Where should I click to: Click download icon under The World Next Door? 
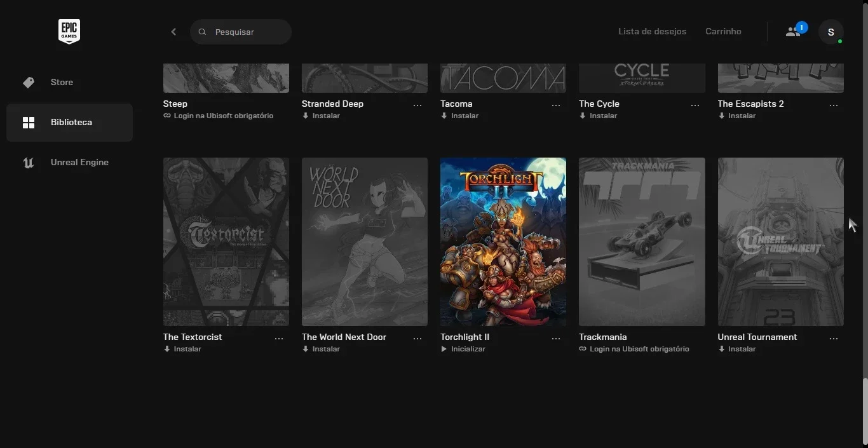pos(306,349)
